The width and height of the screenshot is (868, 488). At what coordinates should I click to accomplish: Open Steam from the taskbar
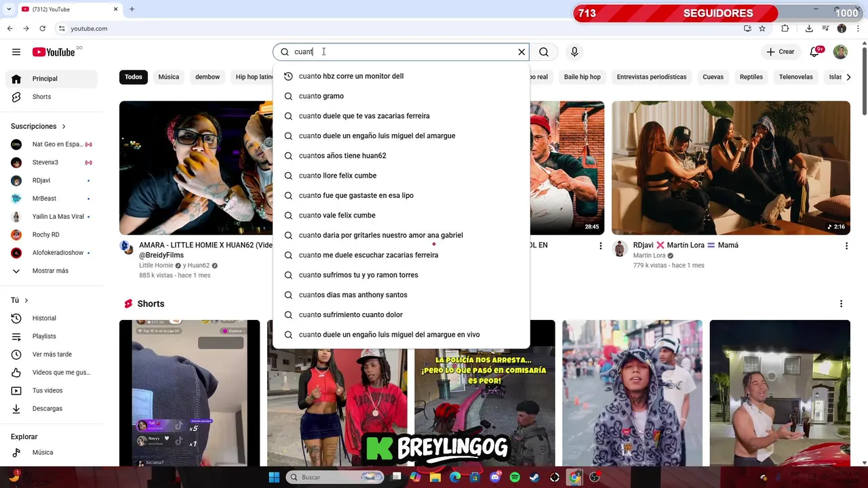(534, 477)
